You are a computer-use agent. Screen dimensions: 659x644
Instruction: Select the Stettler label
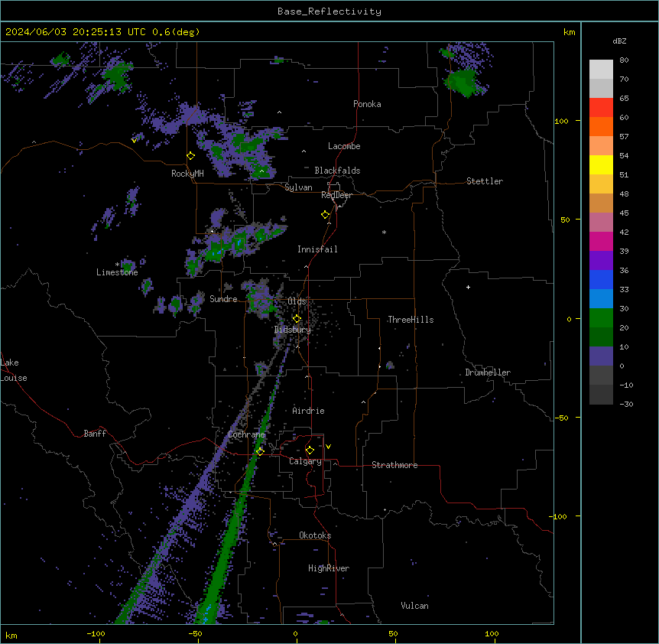click(x=484, y=181)
